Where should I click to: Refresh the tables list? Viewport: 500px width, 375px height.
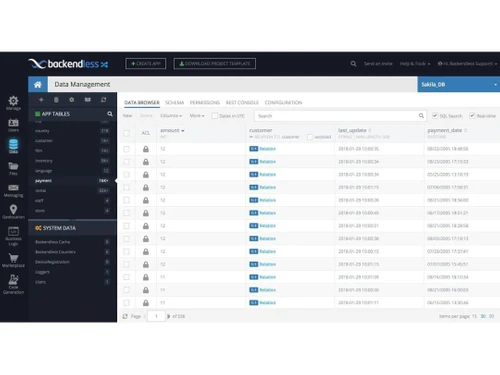(104, 100)
